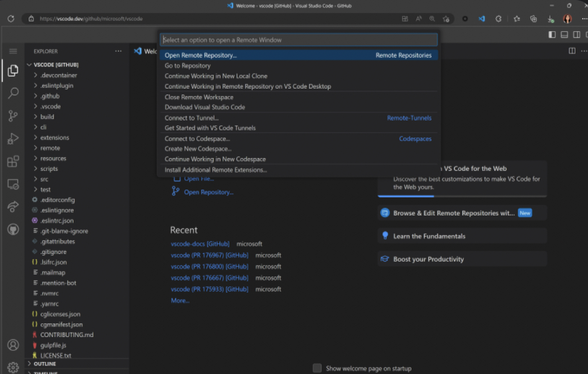
Task: Open the Manage gear icon
Action: [x=13, y=367]
